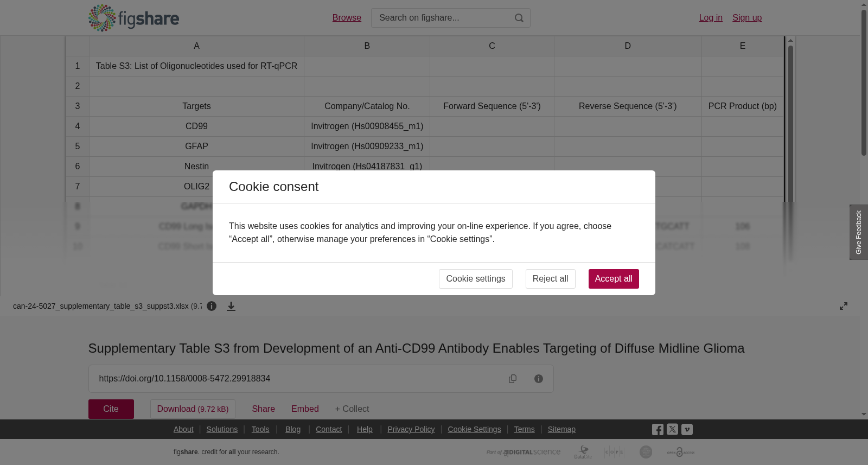Open DOI information icon
The width and height of the screenshot is (868, 465).
pyautogui.click(x=539, y=379)
